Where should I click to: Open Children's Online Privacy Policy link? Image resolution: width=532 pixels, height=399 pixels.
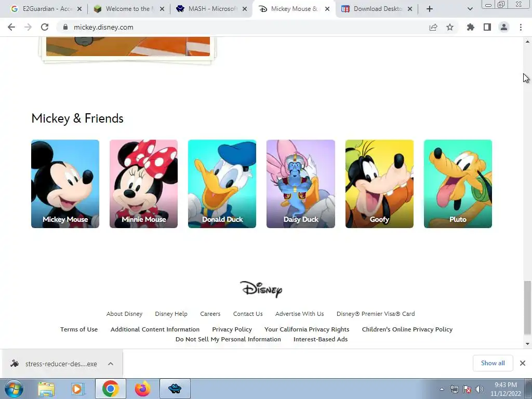(407, 329)
